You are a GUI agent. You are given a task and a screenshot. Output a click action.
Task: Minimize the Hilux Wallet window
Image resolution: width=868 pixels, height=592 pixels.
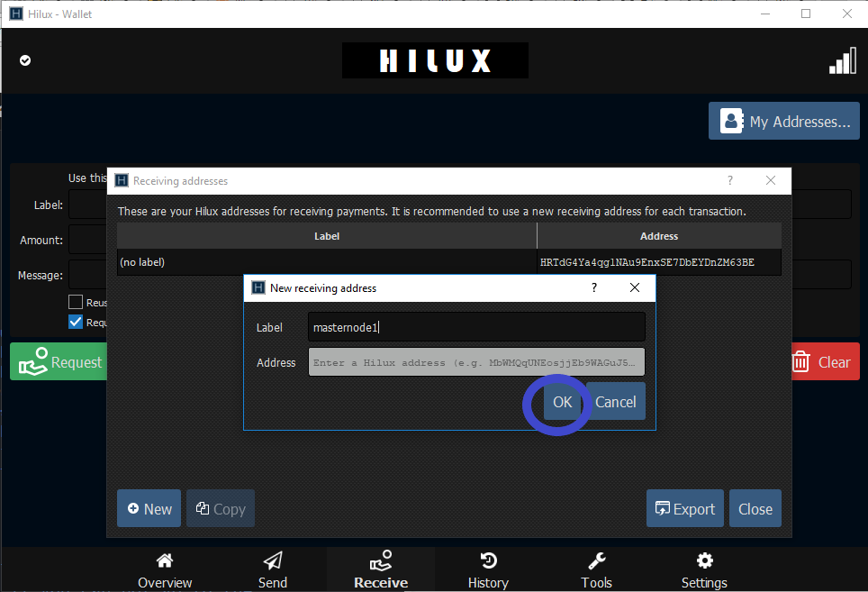point(765,14)
